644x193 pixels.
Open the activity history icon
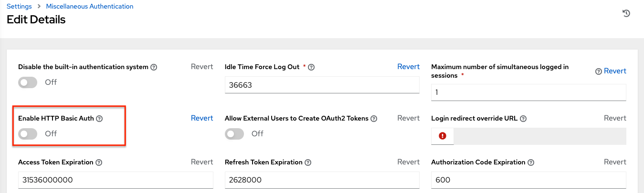click(x=626, y=13)
